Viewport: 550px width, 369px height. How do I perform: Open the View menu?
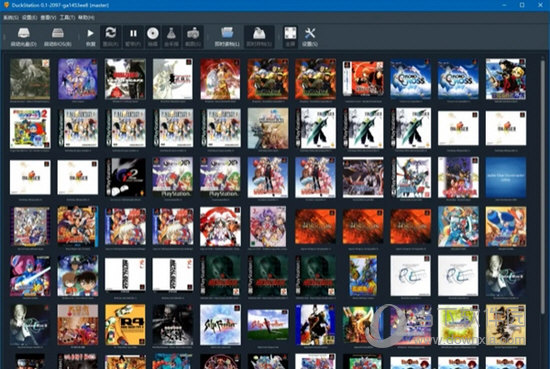pos(48,17)
